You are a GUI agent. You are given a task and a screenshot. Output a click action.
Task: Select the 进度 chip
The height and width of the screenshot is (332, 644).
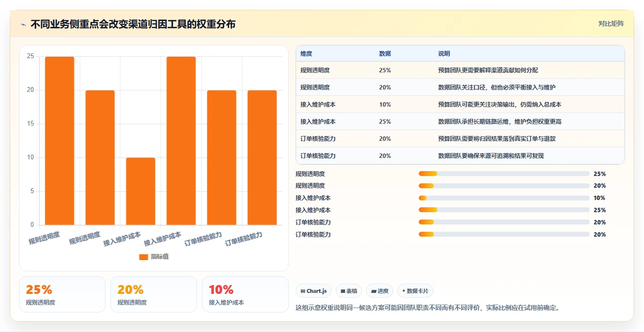click(380, 291)
